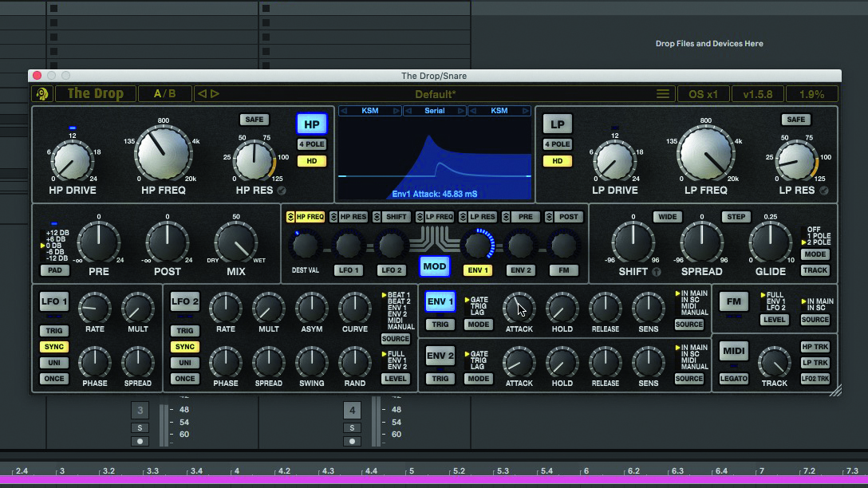Image resolution: width=868 pixels, height=488 pixels.
Task: Click the GLIDE knob
Action: 770,243
